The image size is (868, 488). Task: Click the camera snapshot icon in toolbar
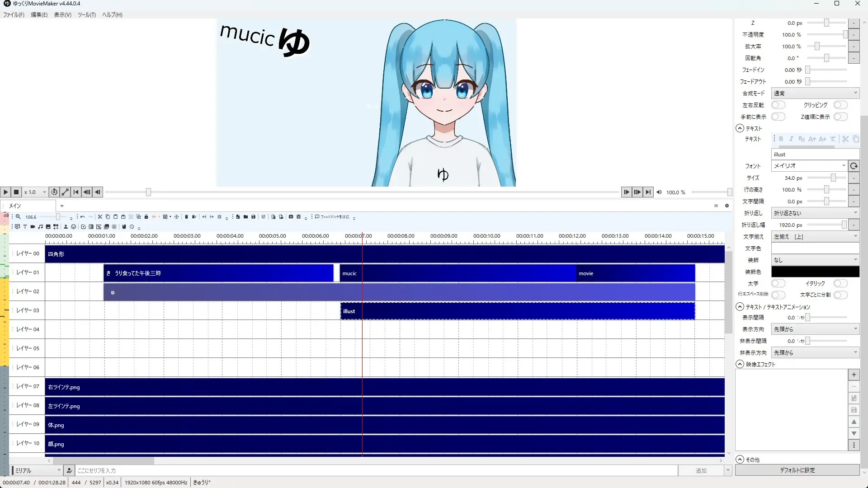pos(291,217)
